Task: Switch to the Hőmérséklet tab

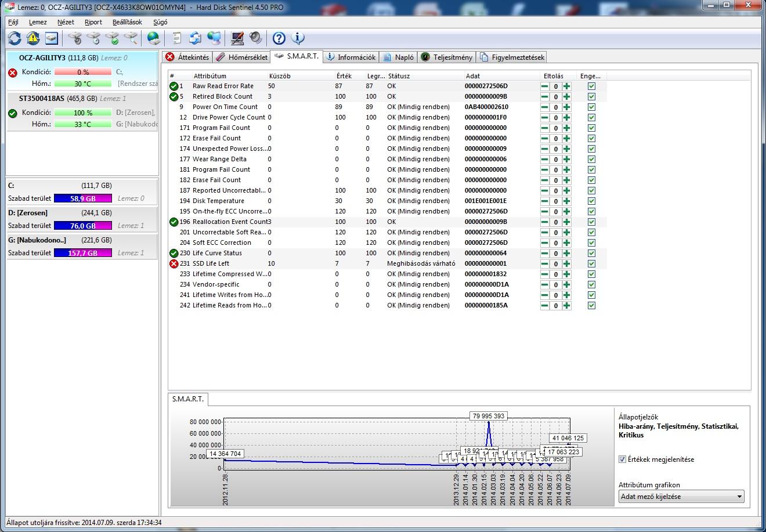Action: pyautogui.click(x=242, y=57)
